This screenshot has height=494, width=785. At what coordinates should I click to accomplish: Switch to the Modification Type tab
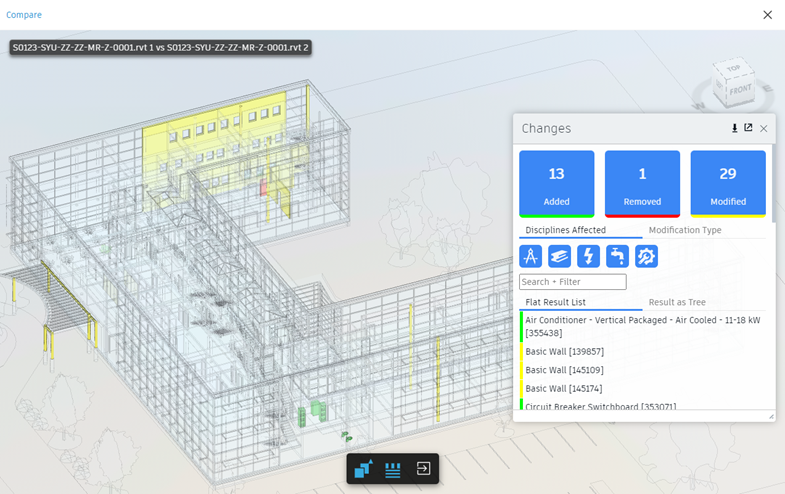pos(685,230)
